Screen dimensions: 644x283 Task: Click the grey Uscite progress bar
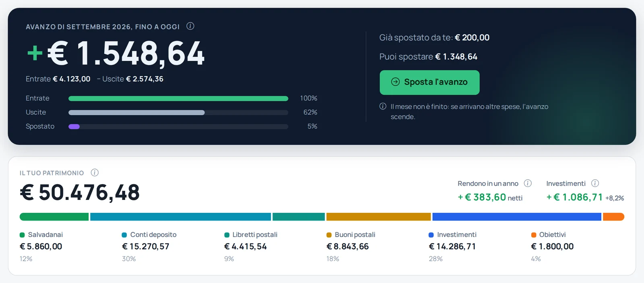tap(136, 112)
